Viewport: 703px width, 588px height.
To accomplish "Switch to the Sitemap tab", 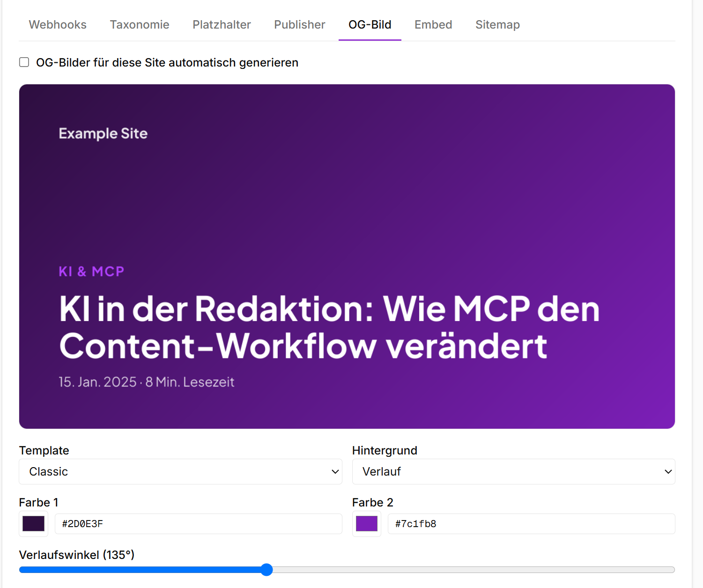I will [x=497, y=25].
